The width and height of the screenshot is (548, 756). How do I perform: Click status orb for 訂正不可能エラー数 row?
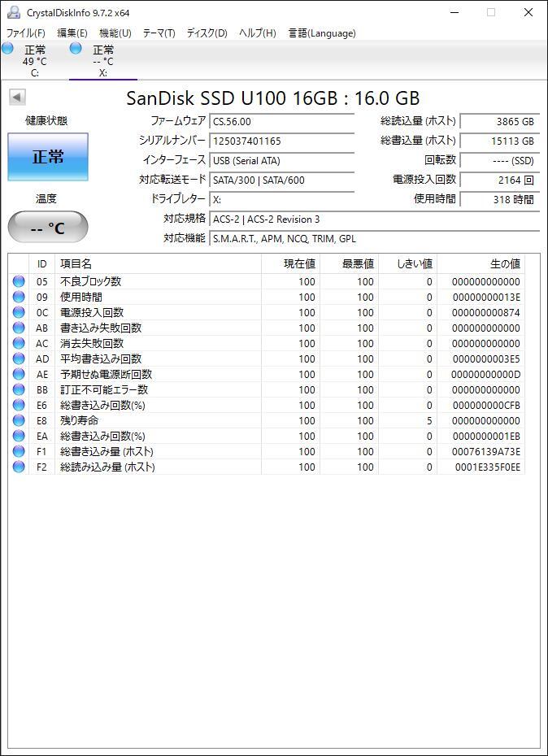point(19,389)
